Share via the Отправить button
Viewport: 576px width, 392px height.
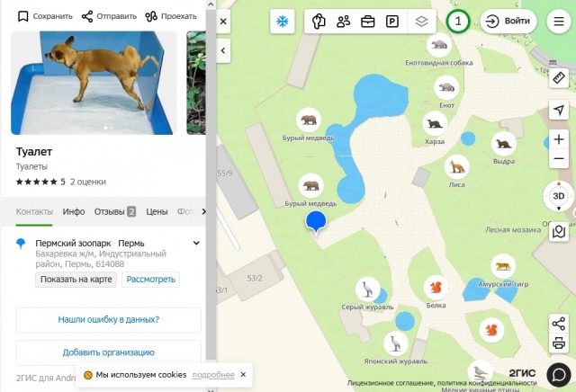tap(109, 16)
